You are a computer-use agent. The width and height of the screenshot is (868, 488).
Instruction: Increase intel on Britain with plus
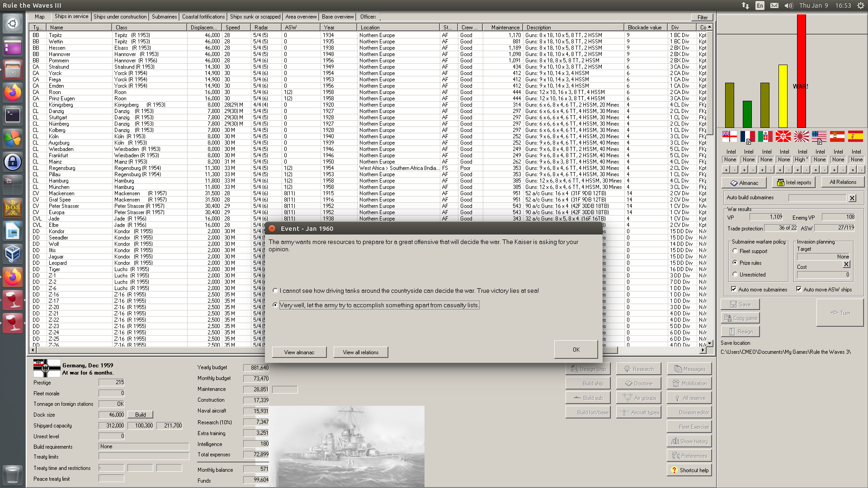pyautogui.click(x=726, y=170)
